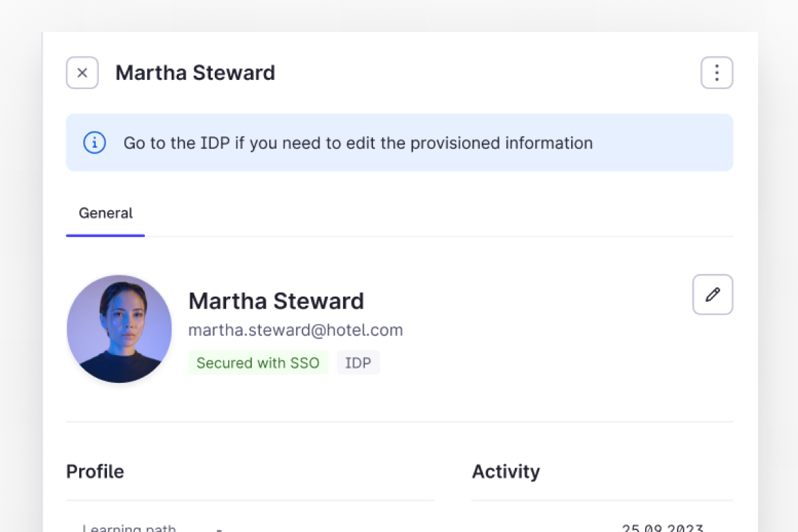Click the Martha Steward panel header title
The height and width of the screenshot is (532, 798).
[x=195, y=72]
